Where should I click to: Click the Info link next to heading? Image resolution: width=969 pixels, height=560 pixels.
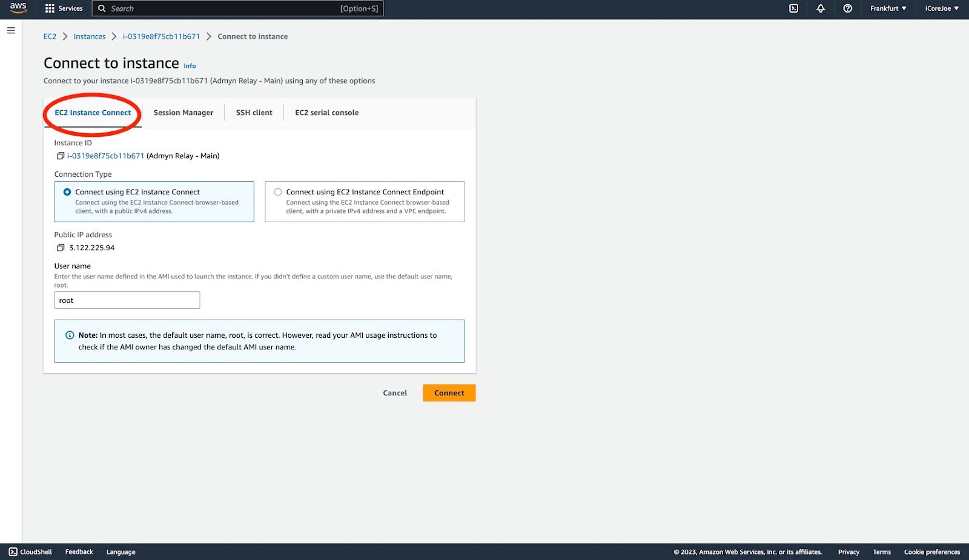(190, 66)
